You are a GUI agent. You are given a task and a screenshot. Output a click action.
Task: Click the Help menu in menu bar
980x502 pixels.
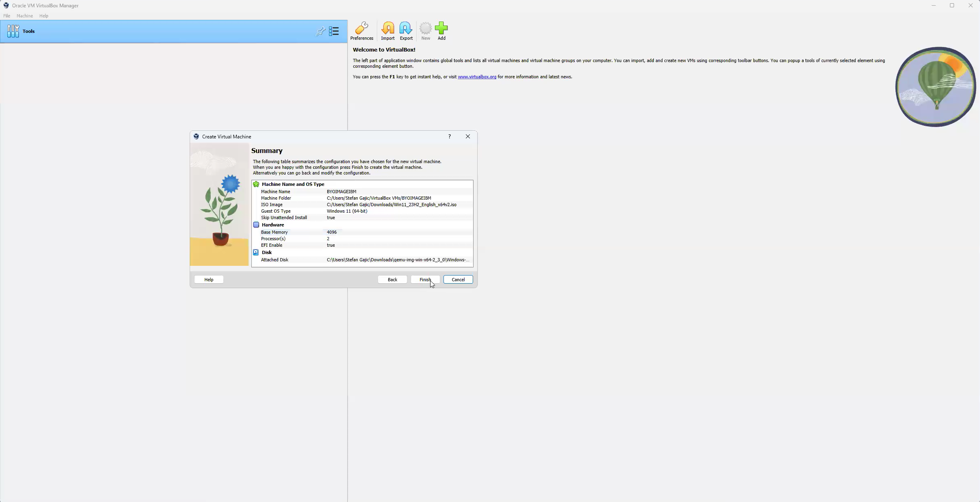tap(43, 15)
